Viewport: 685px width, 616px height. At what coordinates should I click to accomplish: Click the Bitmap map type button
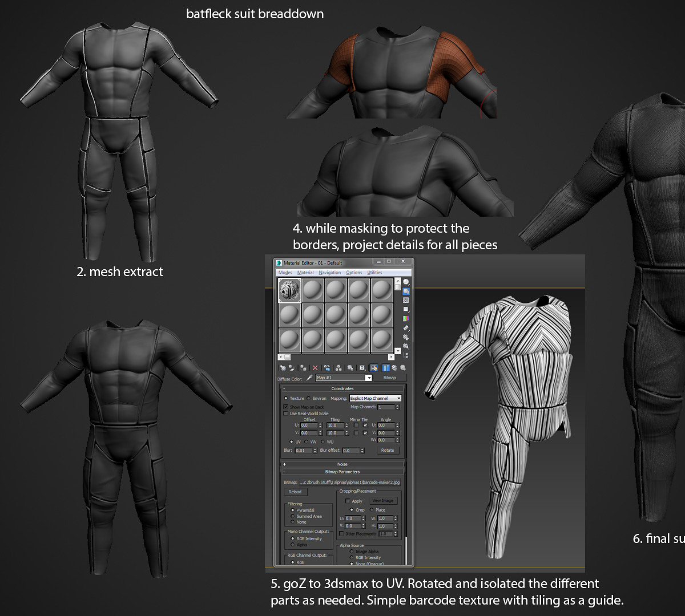(389, 378)
